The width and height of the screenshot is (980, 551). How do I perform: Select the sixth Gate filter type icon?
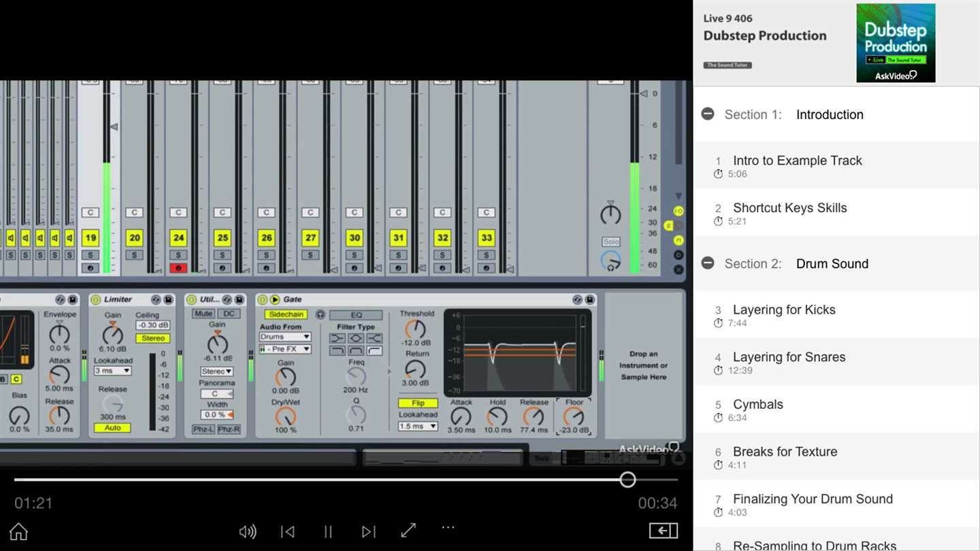coord(374,350)
